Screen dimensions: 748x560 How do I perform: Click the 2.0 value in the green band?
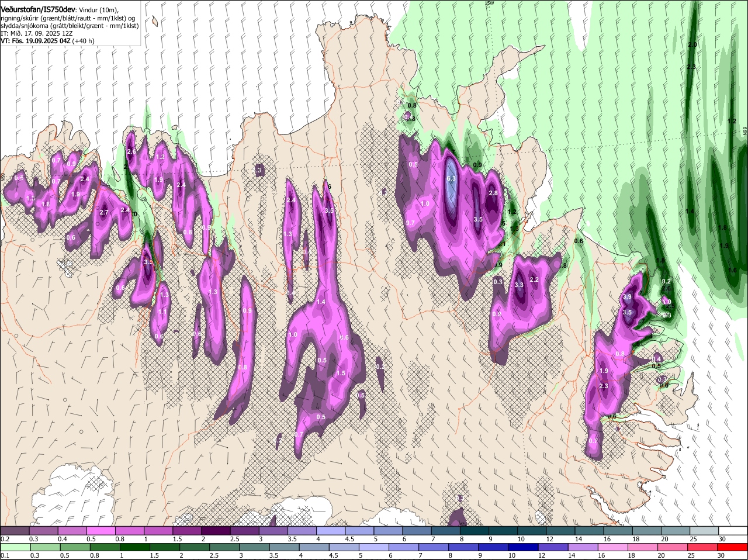click(692, 45)
